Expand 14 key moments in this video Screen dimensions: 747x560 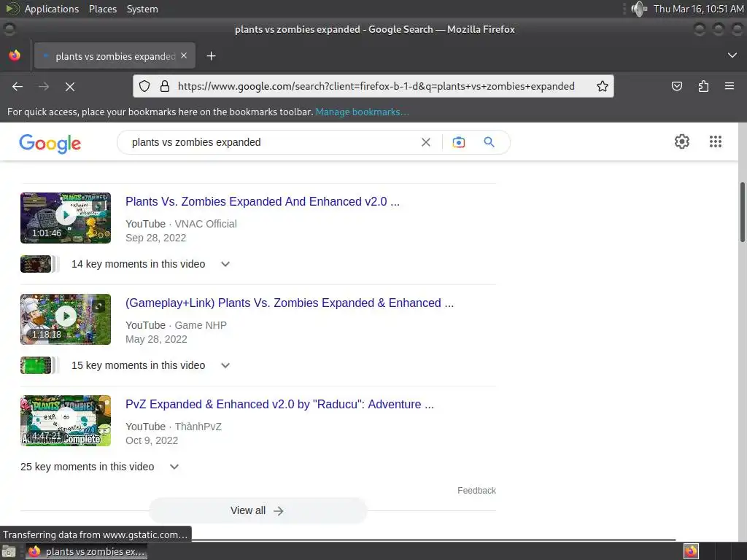[225, 264]
